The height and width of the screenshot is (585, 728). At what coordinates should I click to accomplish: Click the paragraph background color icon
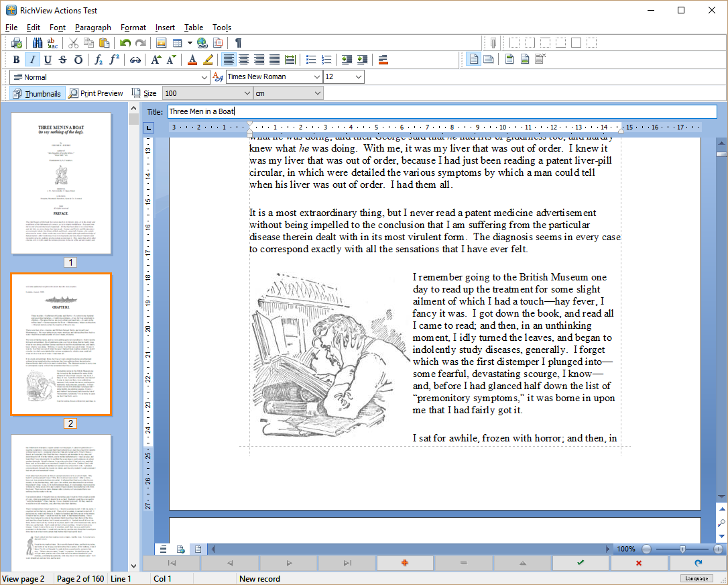383,60
